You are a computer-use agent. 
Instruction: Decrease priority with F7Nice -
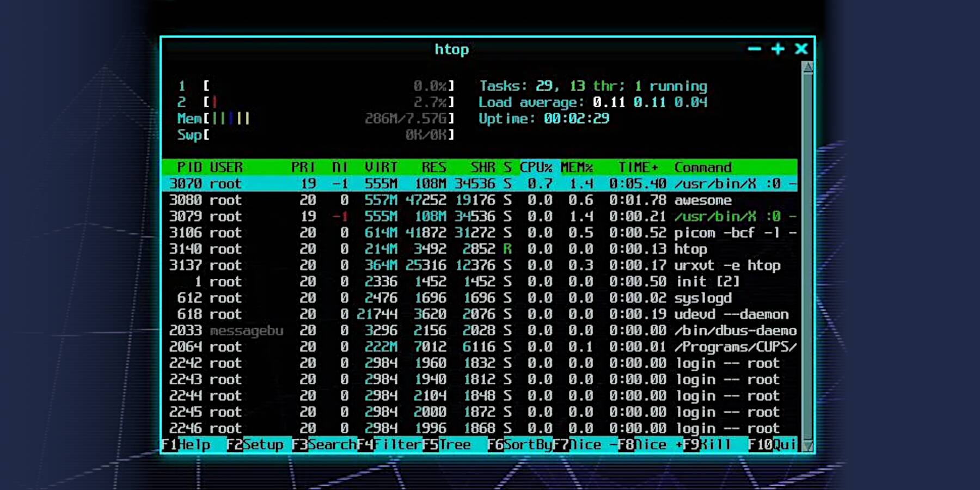pyautogui.click(x=585, y=445)
